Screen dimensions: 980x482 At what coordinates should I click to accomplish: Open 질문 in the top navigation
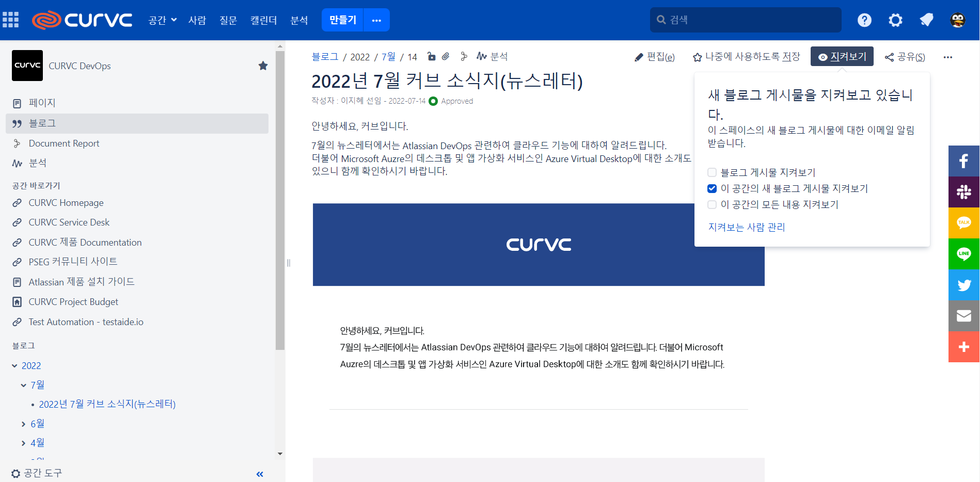[228, 20]
